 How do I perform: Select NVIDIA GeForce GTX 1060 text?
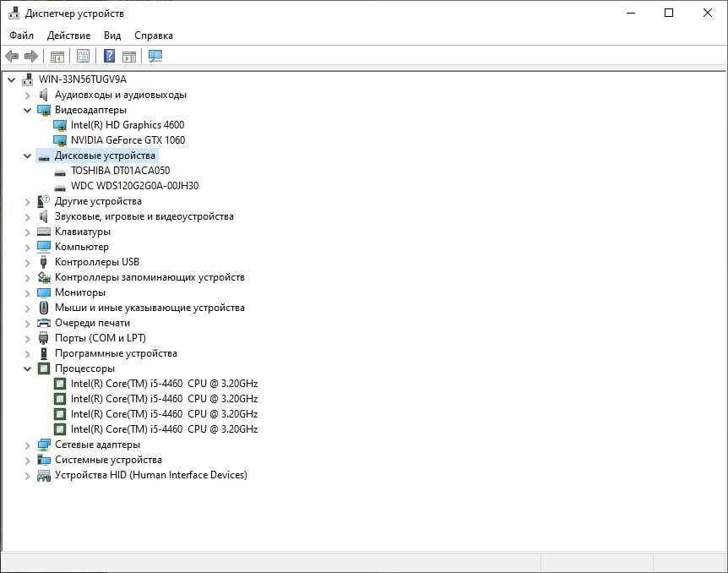[128, 140]
